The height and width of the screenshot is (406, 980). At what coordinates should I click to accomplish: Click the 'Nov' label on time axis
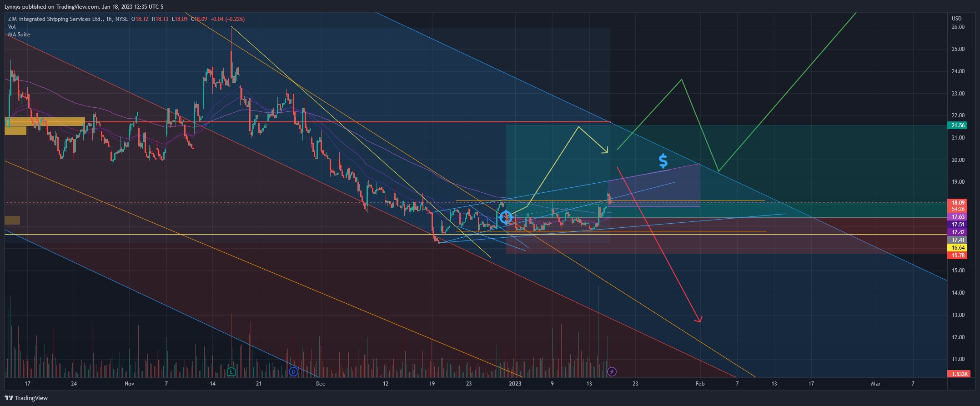point(130,384)
